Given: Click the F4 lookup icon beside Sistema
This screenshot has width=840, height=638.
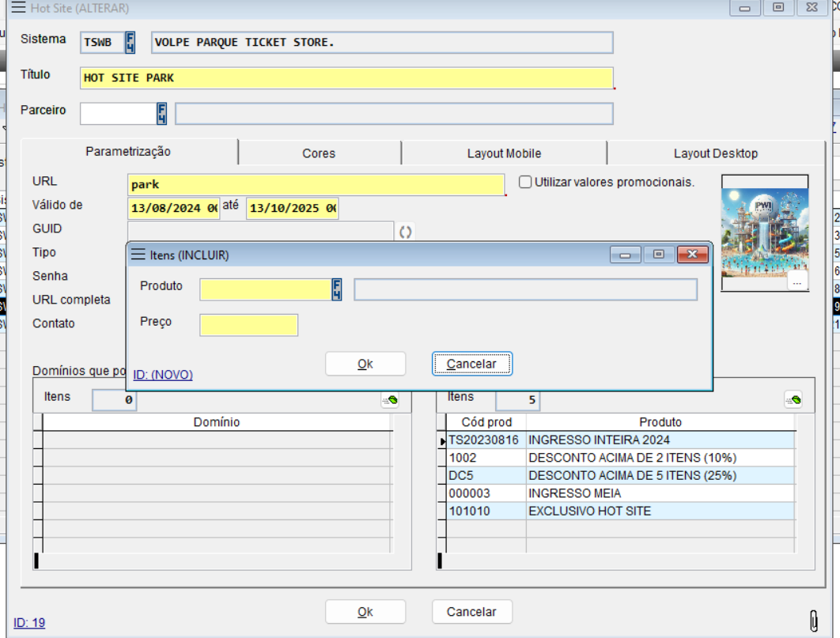Looking at the screenshot, I should pos(131,42).
